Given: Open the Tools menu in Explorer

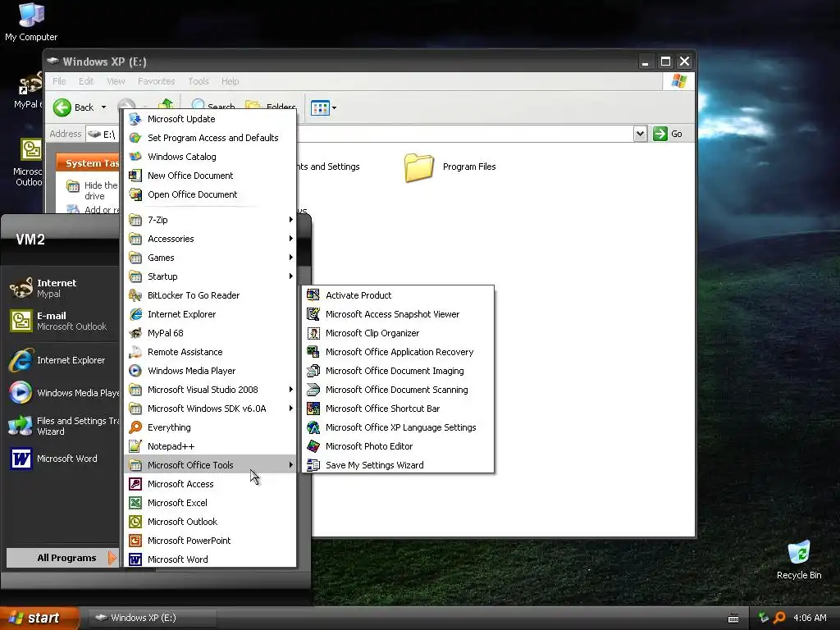Looking at the screenshot, I should tap(199, 81).
